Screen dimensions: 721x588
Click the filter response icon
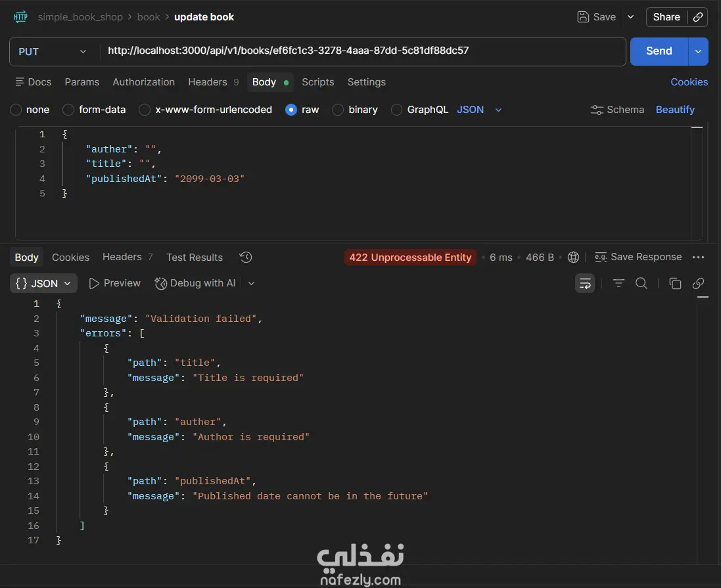pyautogui.click(x=618, y=283)
